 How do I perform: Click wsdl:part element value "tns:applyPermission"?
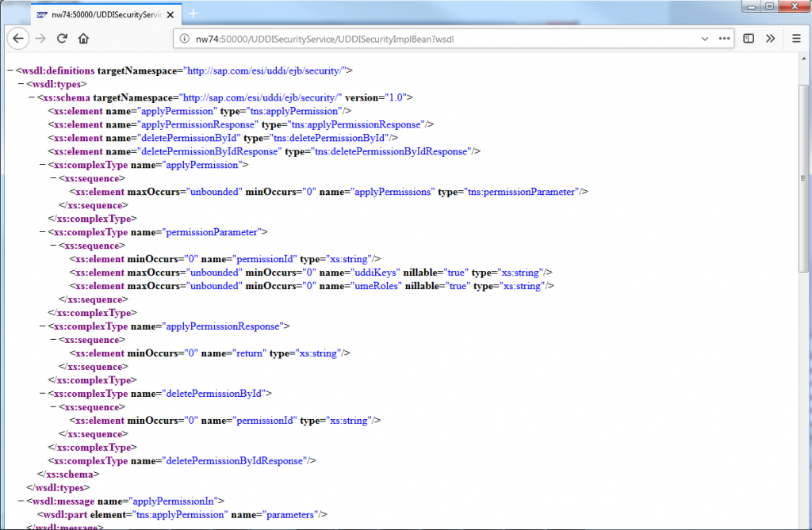(x=180, y=514)
